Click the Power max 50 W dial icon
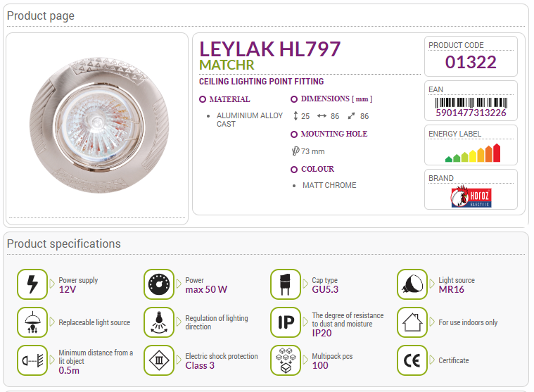This screenshot has width=534, height=392. pyautogui.click(x=159, y=284)
